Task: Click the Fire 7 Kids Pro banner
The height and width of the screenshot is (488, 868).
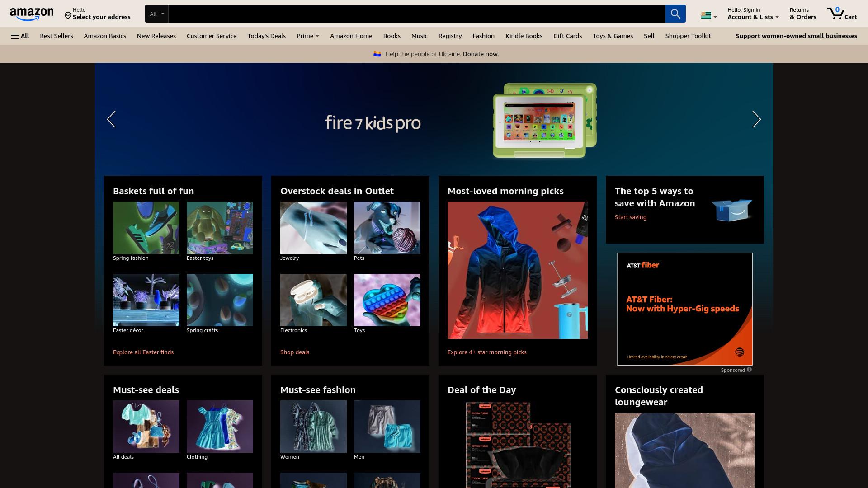Action: [x=434, y=119]
